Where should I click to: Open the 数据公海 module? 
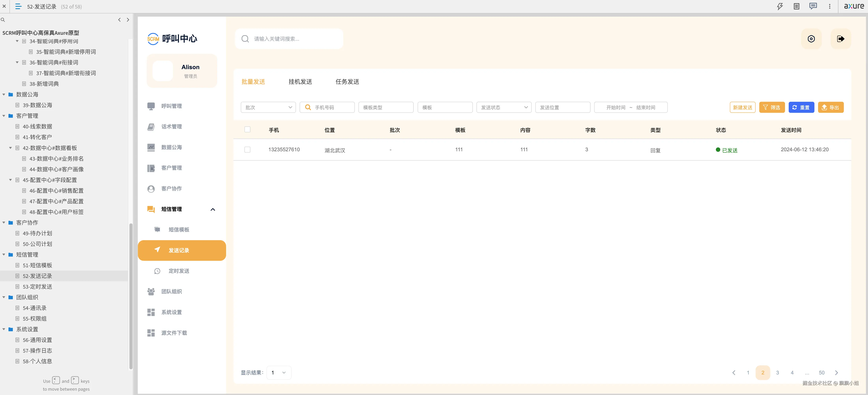point(171,147)
